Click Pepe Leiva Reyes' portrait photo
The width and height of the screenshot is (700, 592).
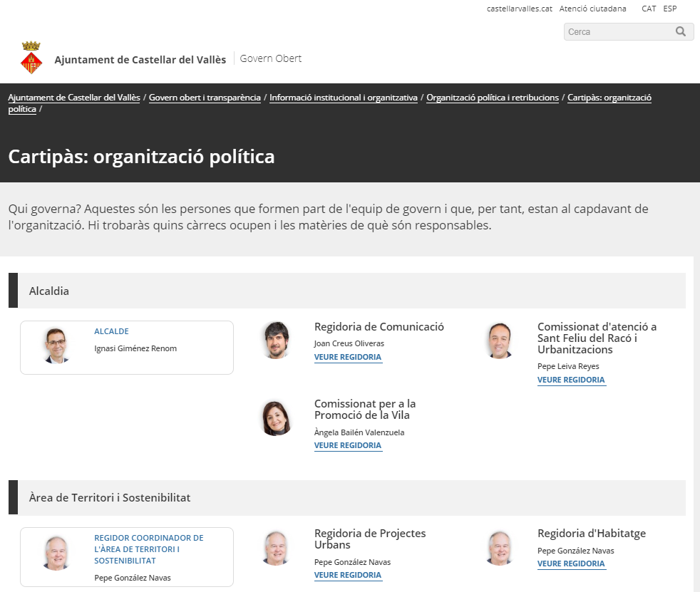click(x=499, y=340)
